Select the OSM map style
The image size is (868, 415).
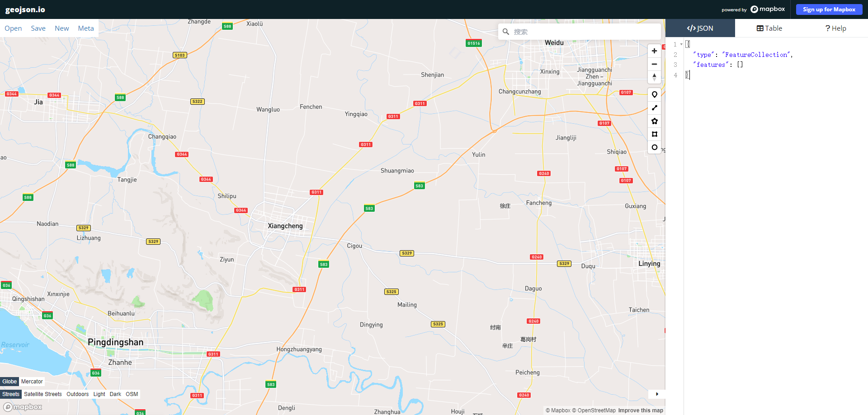[132, 394]
